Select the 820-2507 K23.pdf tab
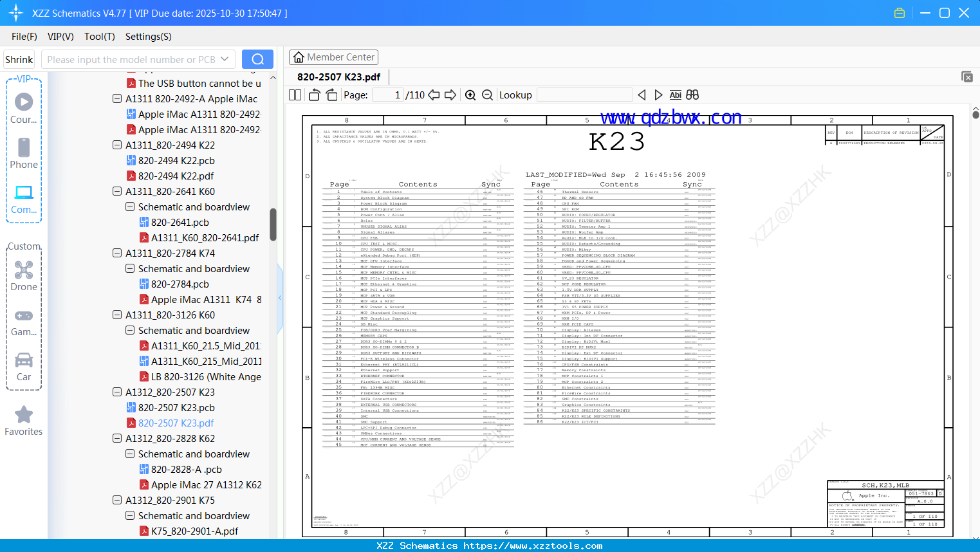980x552 pixels. (x=338, y=77)
